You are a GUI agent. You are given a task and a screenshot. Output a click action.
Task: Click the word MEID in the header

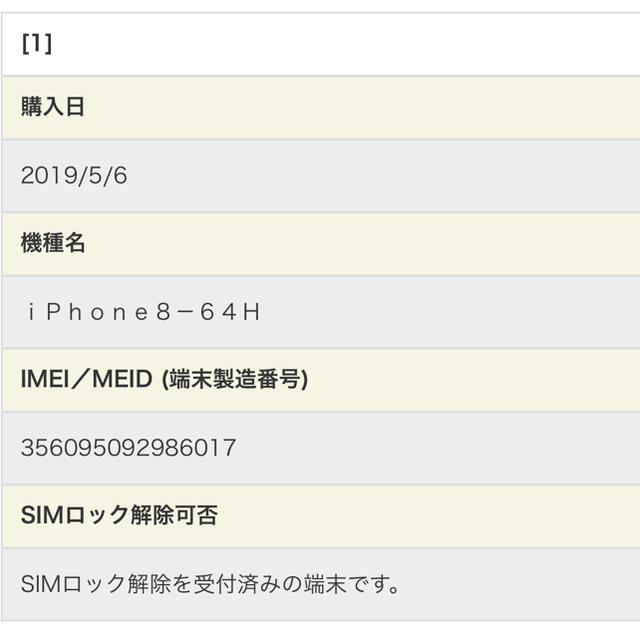pyautogui.click(x=122, y=379)
